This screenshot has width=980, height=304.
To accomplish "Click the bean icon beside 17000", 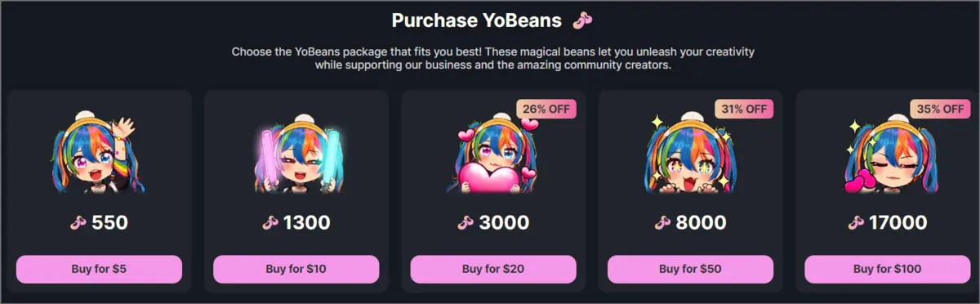I will [856, 221].
